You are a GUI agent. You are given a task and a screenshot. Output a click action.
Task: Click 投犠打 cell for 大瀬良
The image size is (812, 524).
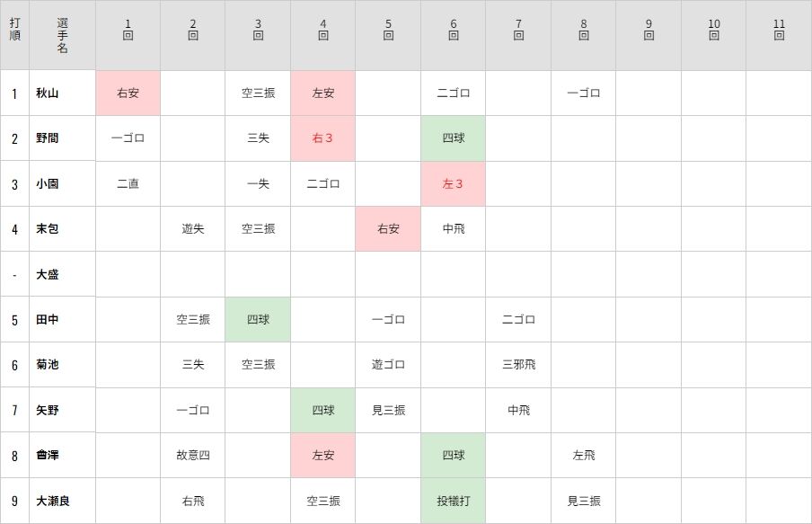pyautogui.click(x=453, y=502)
